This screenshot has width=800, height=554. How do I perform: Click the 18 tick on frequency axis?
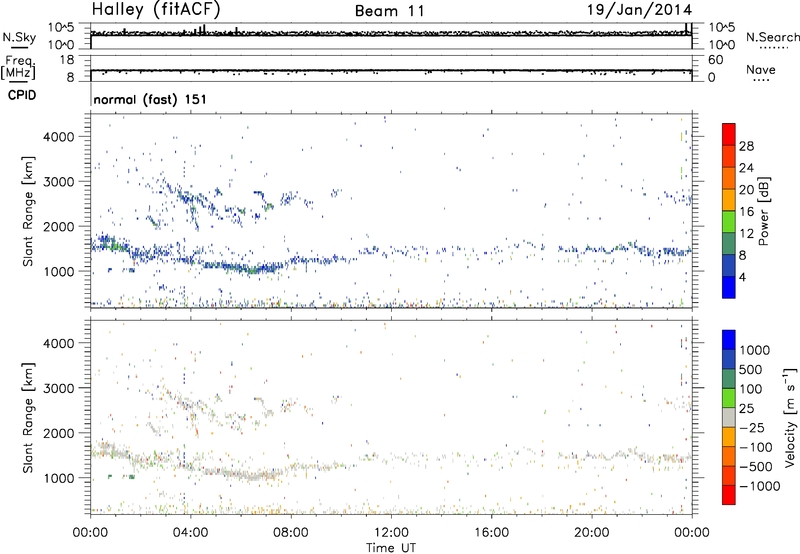(x=67, y=60)
